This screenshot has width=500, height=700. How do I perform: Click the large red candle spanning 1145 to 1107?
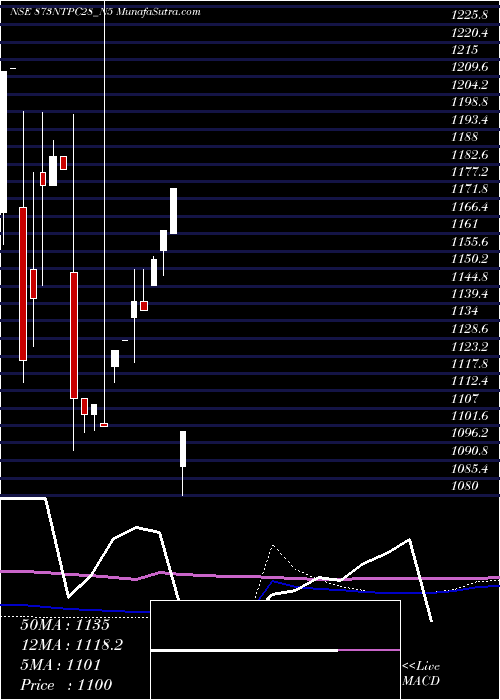coord(74,335)
